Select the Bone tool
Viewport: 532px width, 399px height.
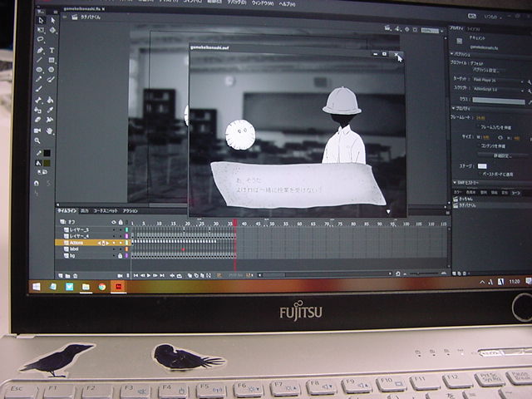(x=38, y=100)
